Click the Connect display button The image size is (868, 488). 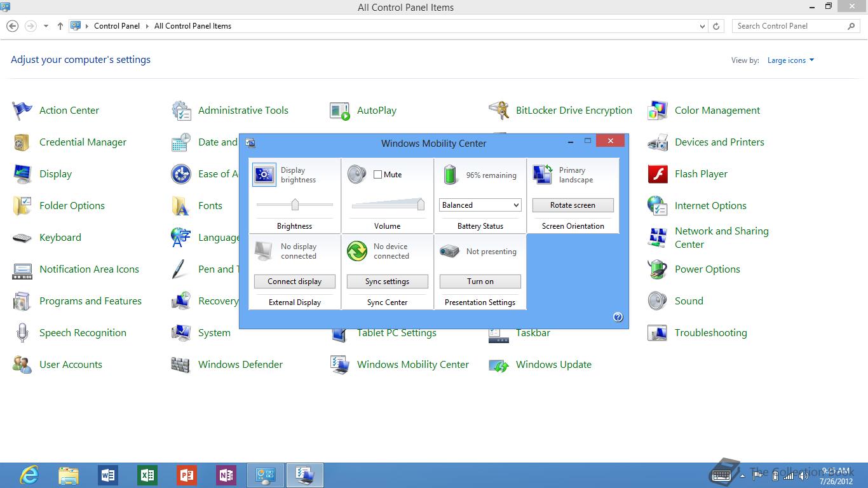[294, 281]
